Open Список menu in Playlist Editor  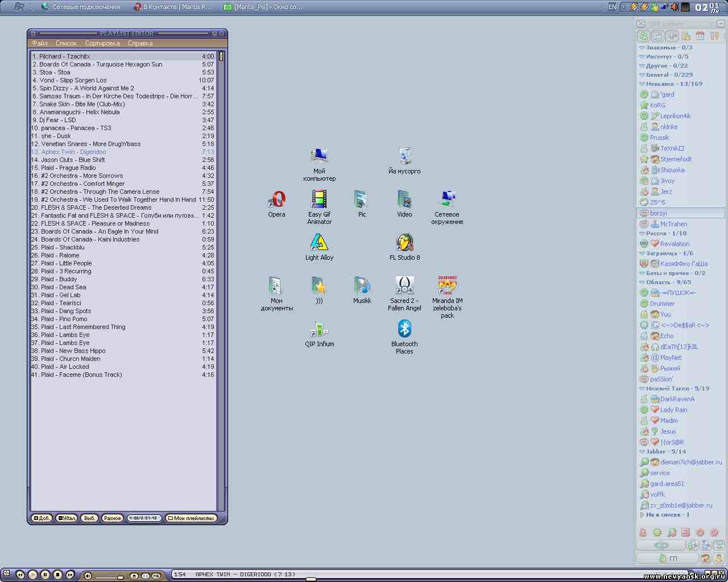coord(66,43)
